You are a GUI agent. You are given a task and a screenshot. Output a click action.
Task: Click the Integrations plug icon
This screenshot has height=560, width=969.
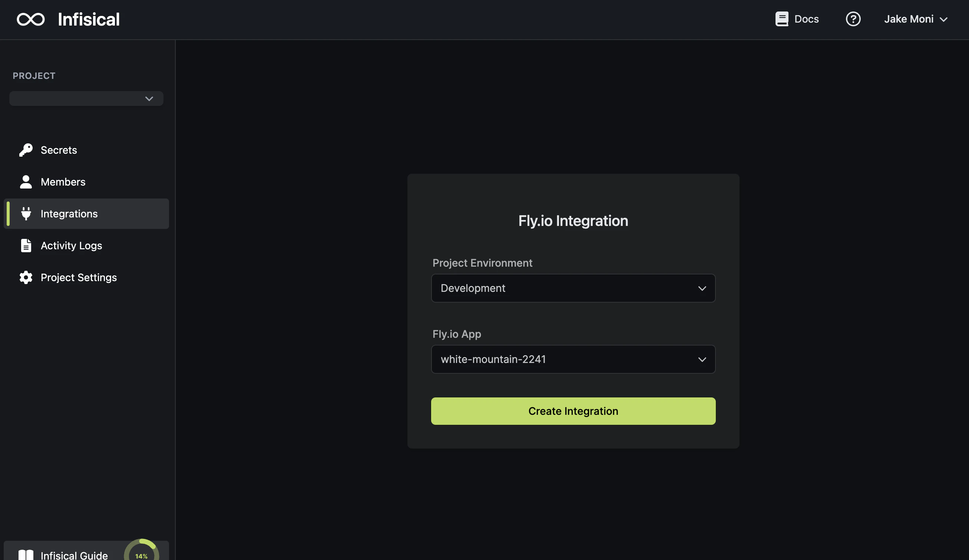pyautogui.click(x=26, y=214)
